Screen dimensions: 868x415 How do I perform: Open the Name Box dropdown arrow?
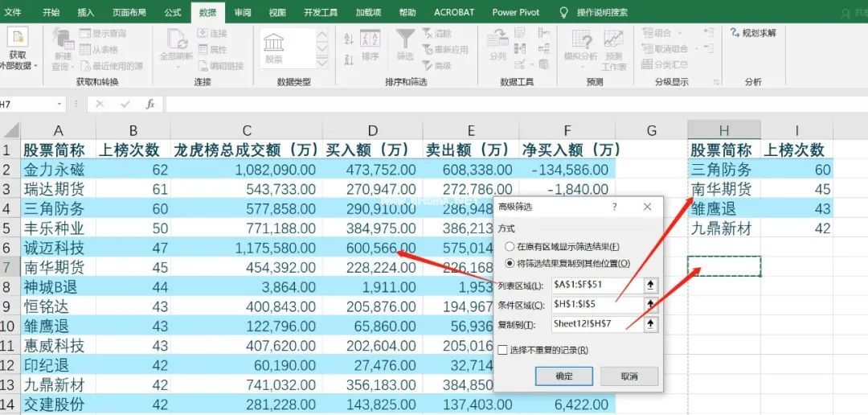click(60, 104)
